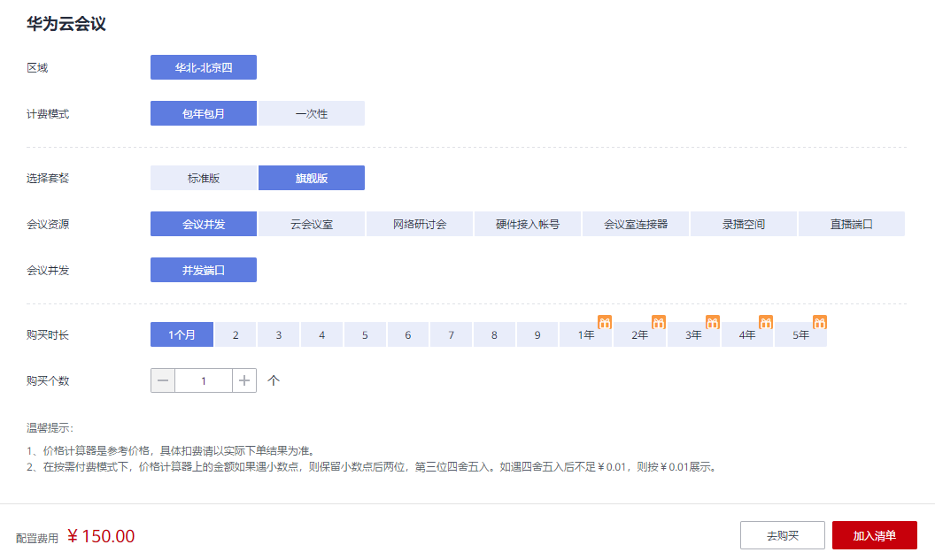
Task: Pick 4 months purchase duration
Action: 322,334
